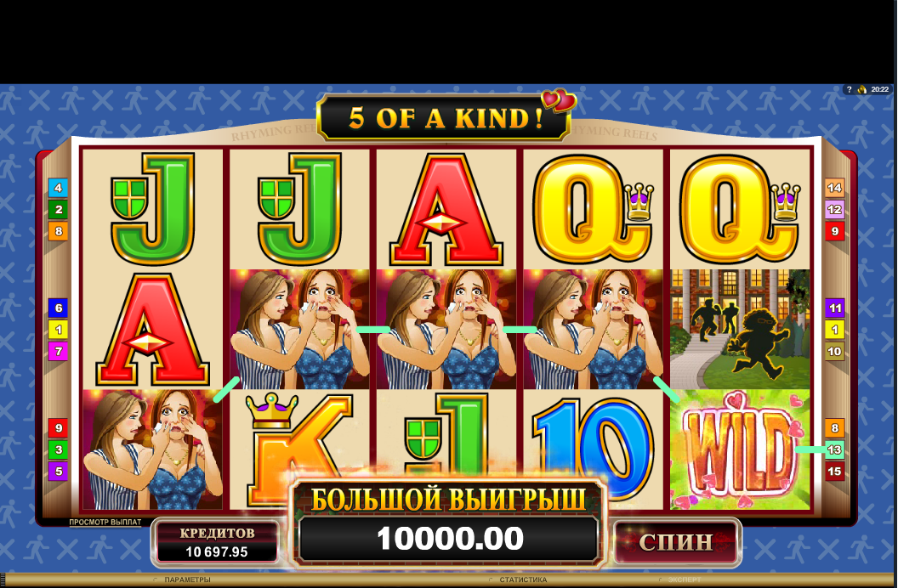Open the ПАРАМЕТРЫ tab
898x588 pixels.
pos(187,580)
